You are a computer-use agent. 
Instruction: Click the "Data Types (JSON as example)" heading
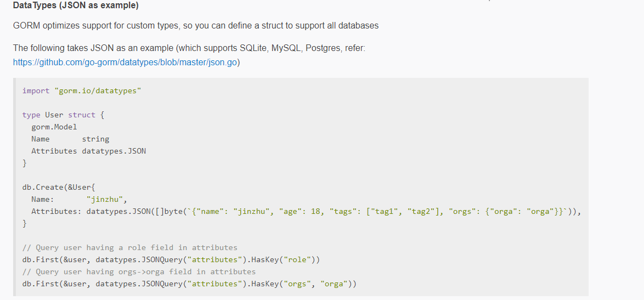pos(76,5)
